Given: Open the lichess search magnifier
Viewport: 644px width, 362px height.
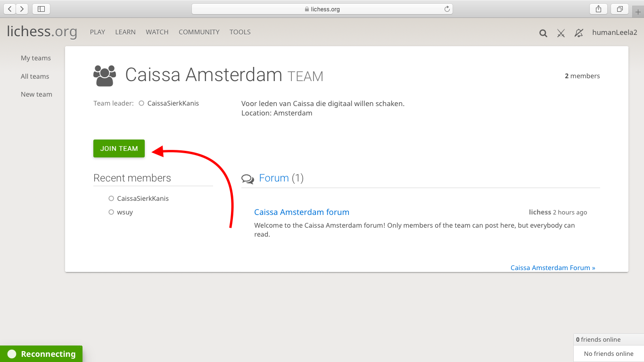Looking at the screenshot, I should 543,33.
